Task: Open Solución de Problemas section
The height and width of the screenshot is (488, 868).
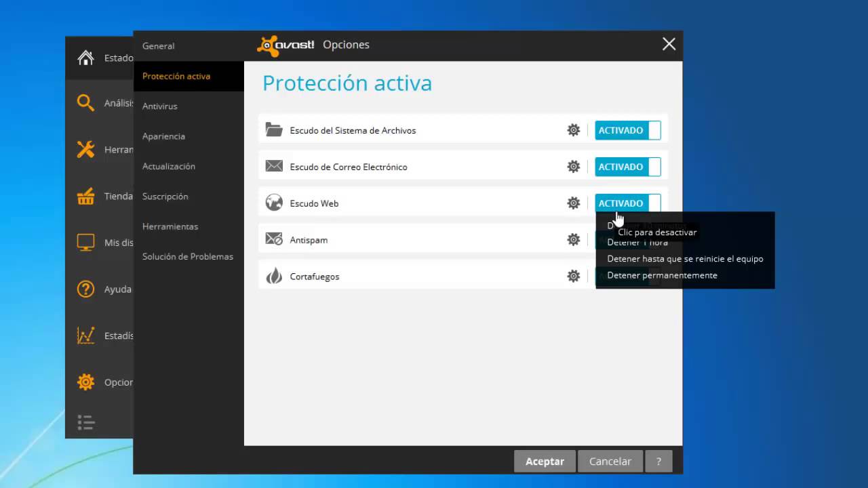Action: [189, 256]
